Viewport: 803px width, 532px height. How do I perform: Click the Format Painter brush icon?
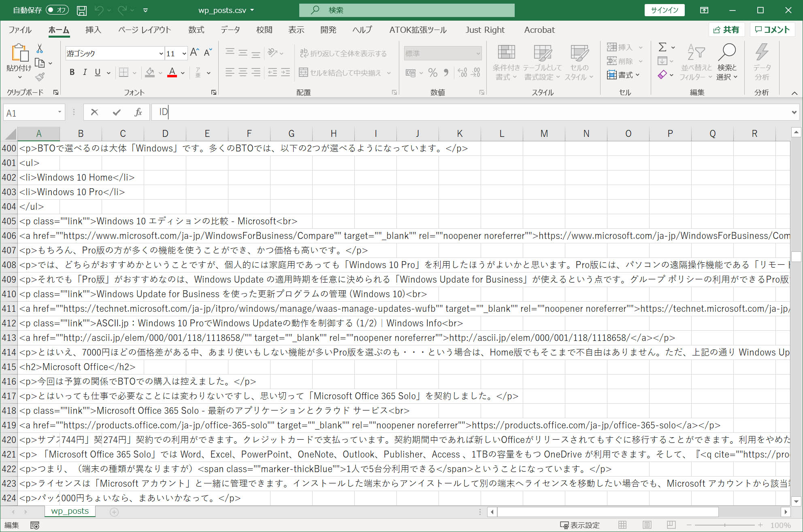40,77
